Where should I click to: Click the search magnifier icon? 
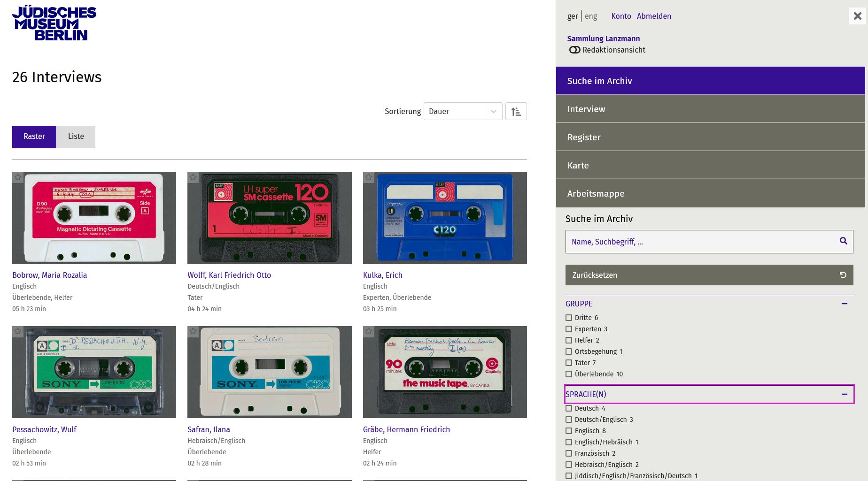point(843,241)
